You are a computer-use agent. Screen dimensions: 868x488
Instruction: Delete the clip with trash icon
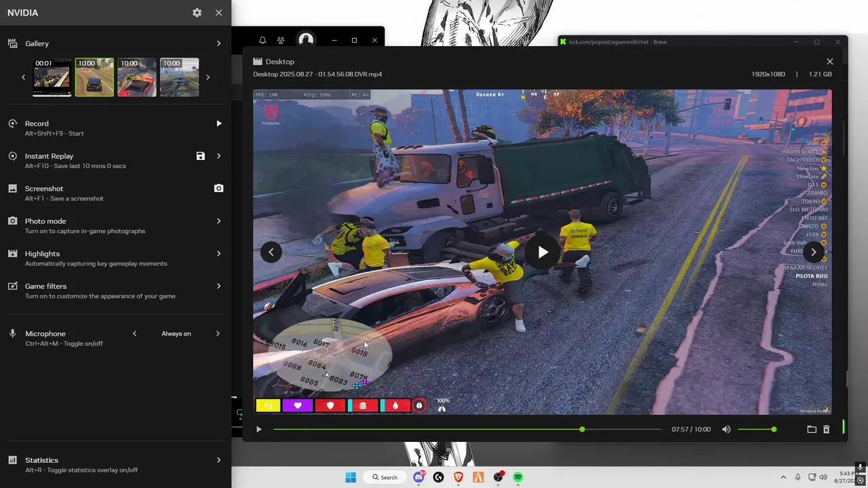click(827, 429)
